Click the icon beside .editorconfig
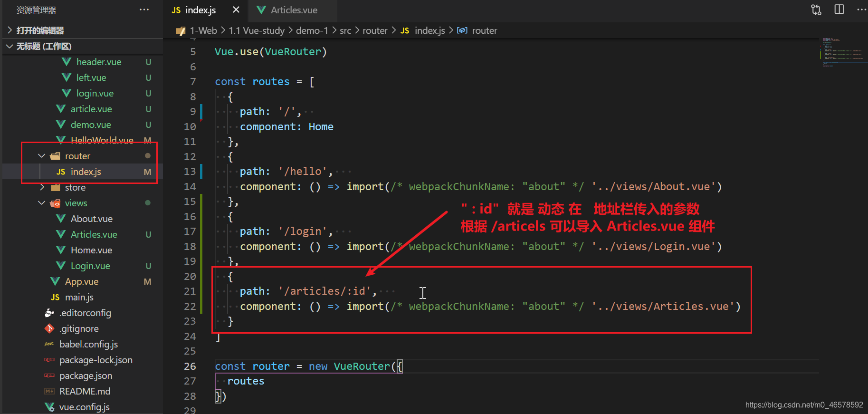 49,313
